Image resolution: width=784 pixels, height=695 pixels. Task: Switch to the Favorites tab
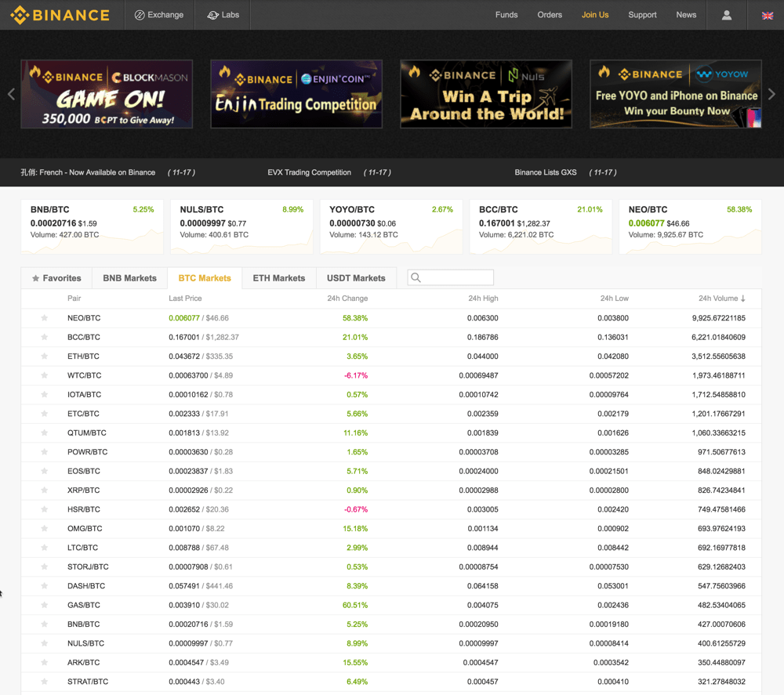point(56,278)
